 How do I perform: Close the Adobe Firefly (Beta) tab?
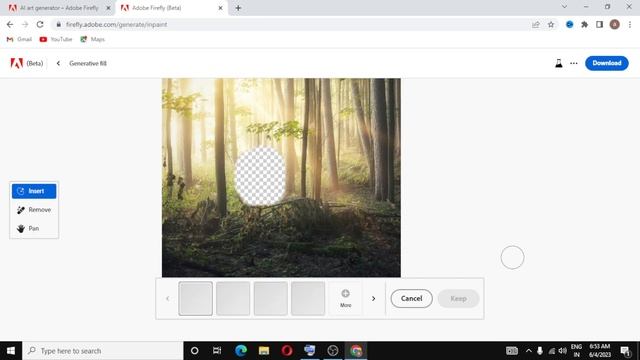(x=220, y=8)
